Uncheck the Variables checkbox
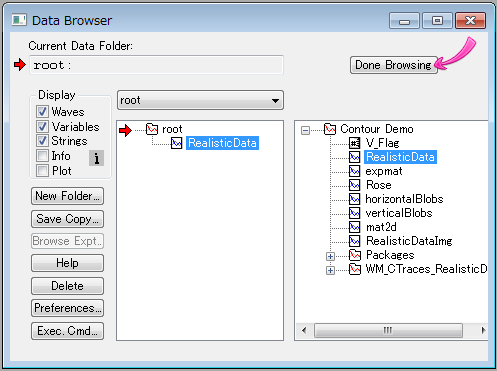Screen dimensions: 497x371 [x=42, y=126]
